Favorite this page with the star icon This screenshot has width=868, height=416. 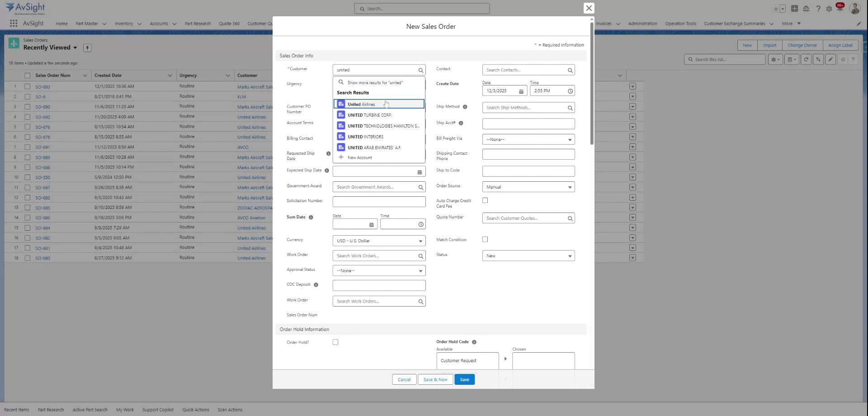pyautogui.click(x=776, y=8)
